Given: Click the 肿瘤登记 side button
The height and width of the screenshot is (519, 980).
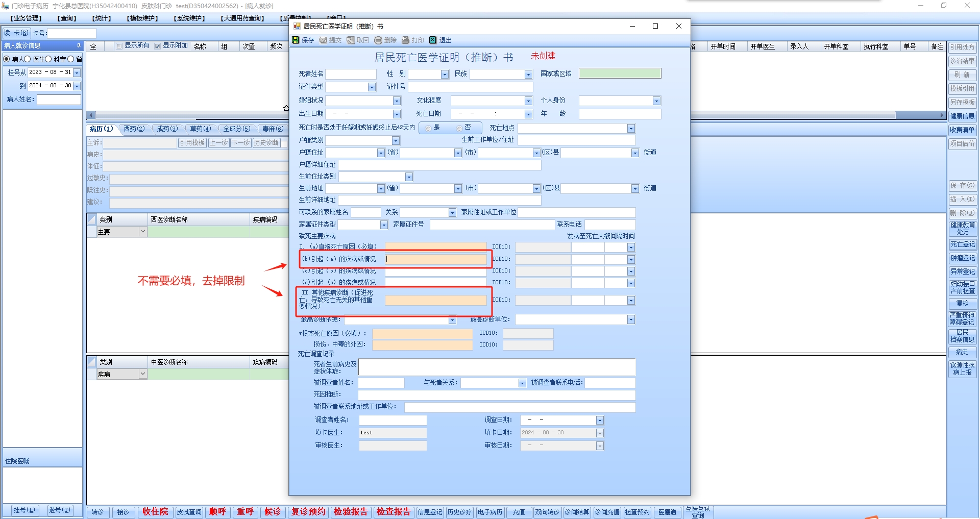Looking at the screenshot, I should pyautogui.click(x=963, y=258).
